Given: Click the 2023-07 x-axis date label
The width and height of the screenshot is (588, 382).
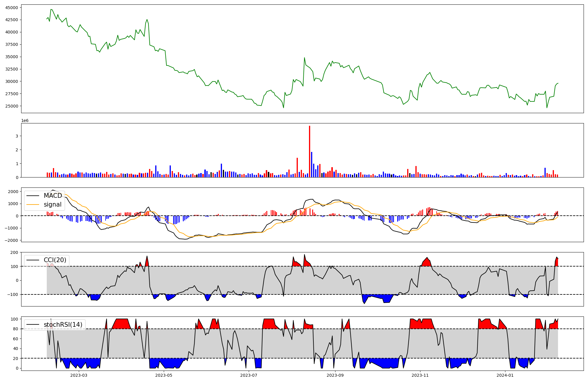Looking at the screenshot, I should tap(249, 375).
